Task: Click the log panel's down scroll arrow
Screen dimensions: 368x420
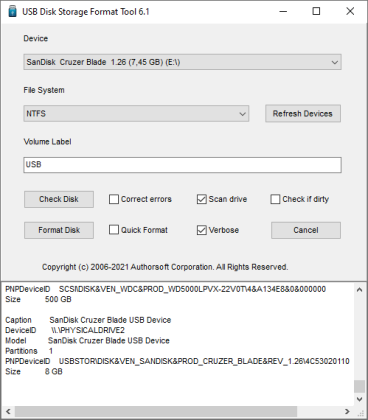Action: click(x=359, y=399)
